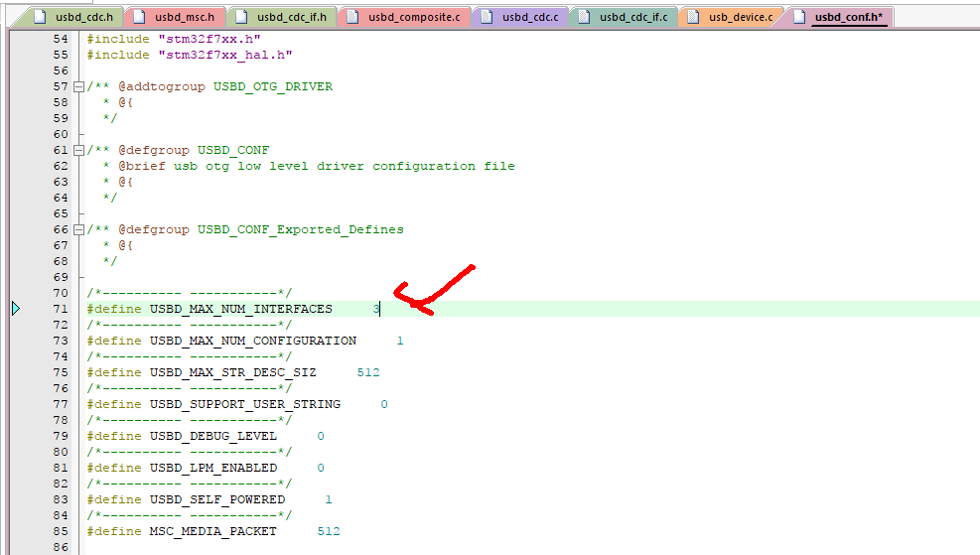Collapse the USBD_OTG_DRIVER comment block at line 57
980x555 pixels.
coord(78,87)
